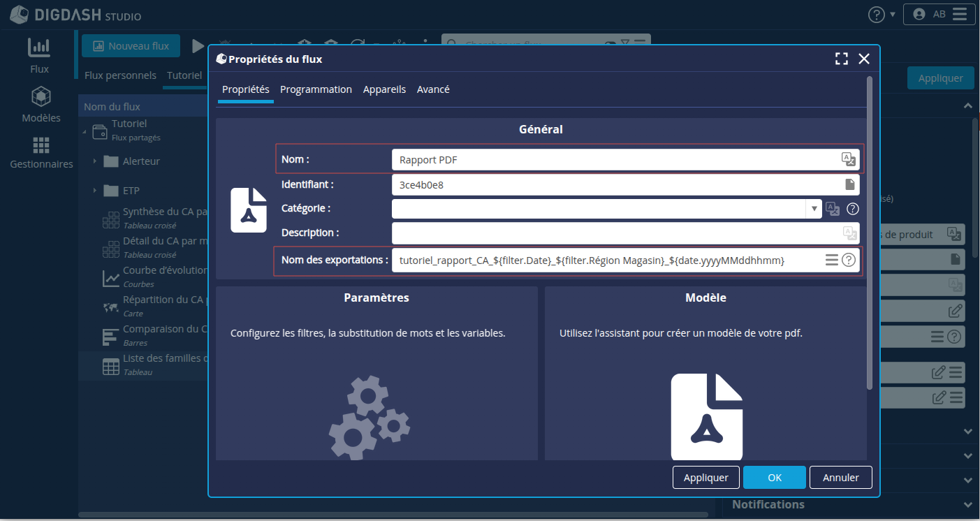Expand the Alerteur folder
980x521 pixels.
point(94,161)
